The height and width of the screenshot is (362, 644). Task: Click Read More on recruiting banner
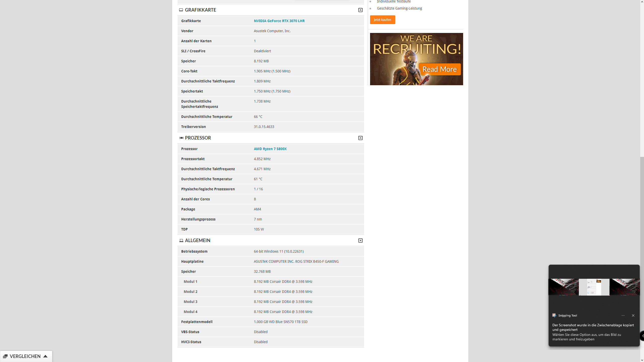point(439,69)
